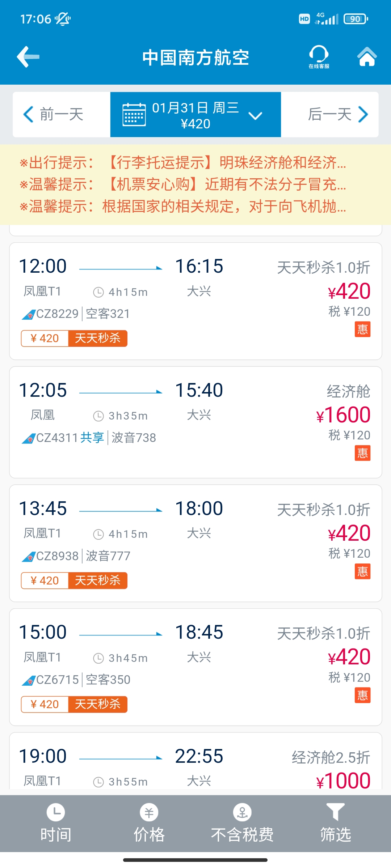Tap 惠 badge on CZ4311 flight
Viewport: 391px width, 868px height.
coord(362,453)
